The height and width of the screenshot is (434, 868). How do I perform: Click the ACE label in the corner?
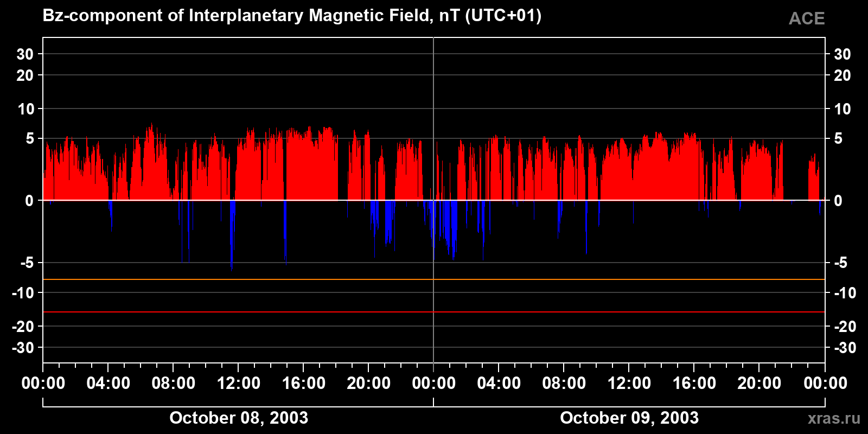coord(807,19)
